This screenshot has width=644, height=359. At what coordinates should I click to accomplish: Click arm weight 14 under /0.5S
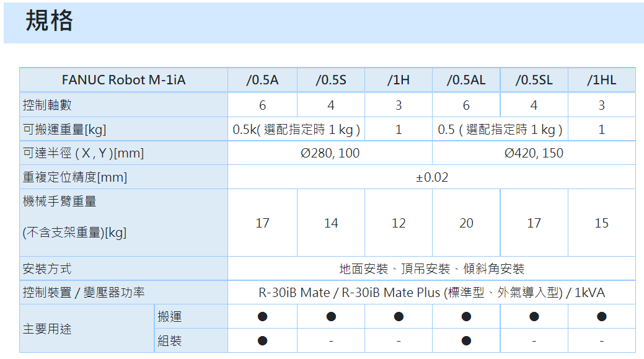click(331, 223)
